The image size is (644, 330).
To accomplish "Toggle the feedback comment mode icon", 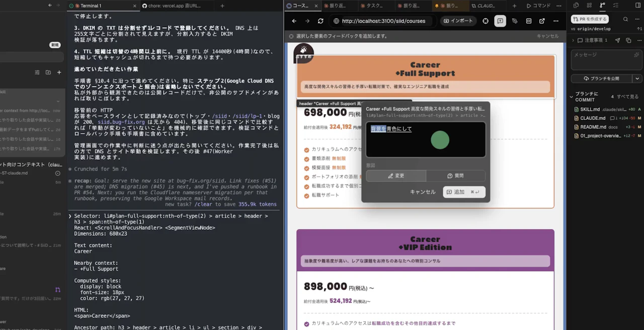I will coord(500,21).
